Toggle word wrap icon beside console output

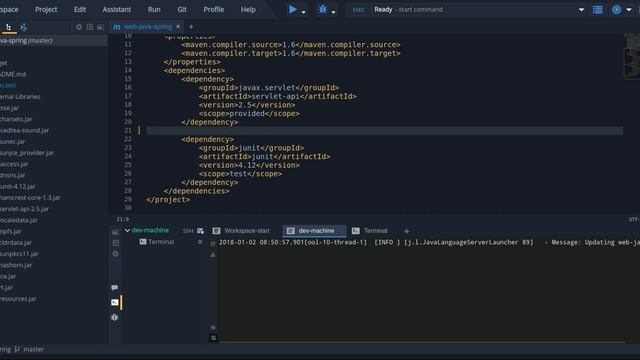(x=213, y=243)
